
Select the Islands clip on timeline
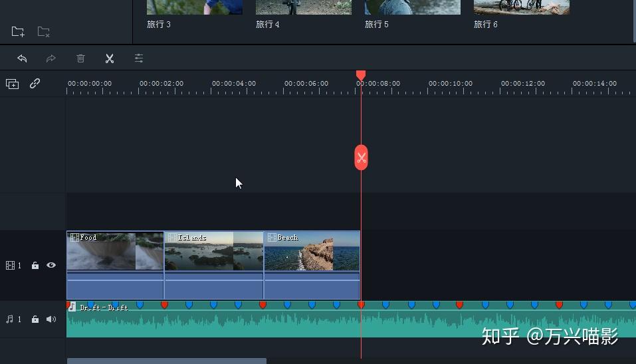pos(214,265)
